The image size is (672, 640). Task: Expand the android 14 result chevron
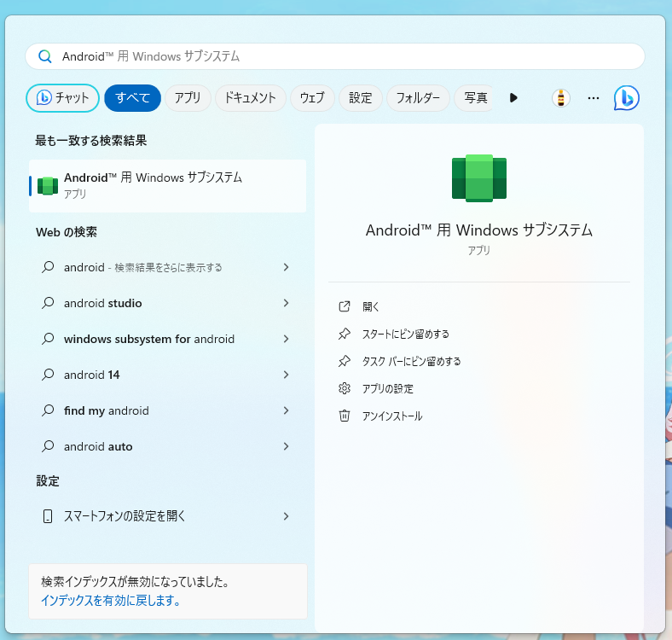click(x=287, y=375)
